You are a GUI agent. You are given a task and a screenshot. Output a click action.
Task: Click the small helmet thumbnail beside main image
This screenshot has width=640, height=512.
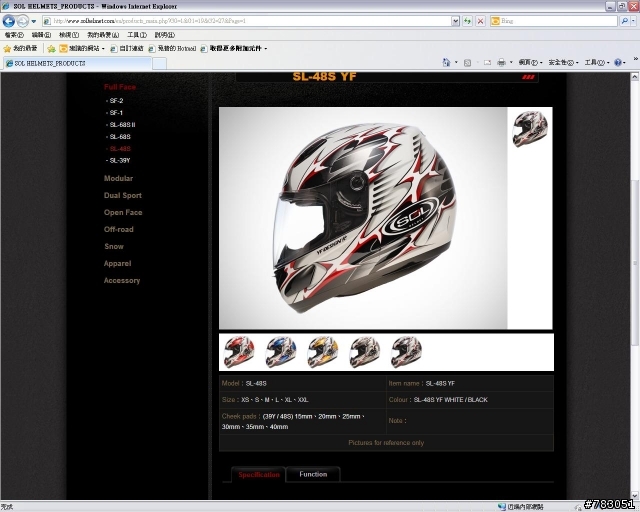(530, 129)
